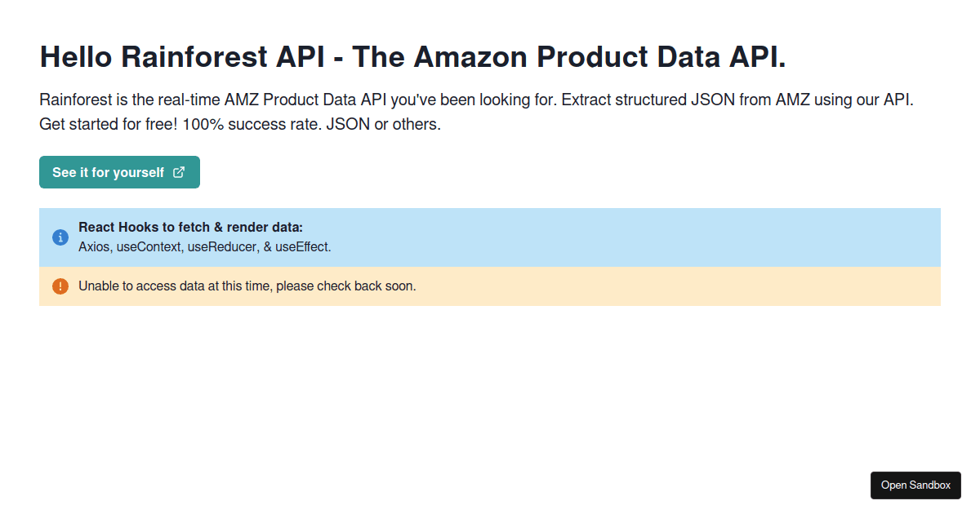Click the orange warning alert banner background
This screenshot has height=514, width=980.
(x=490, y=286)
